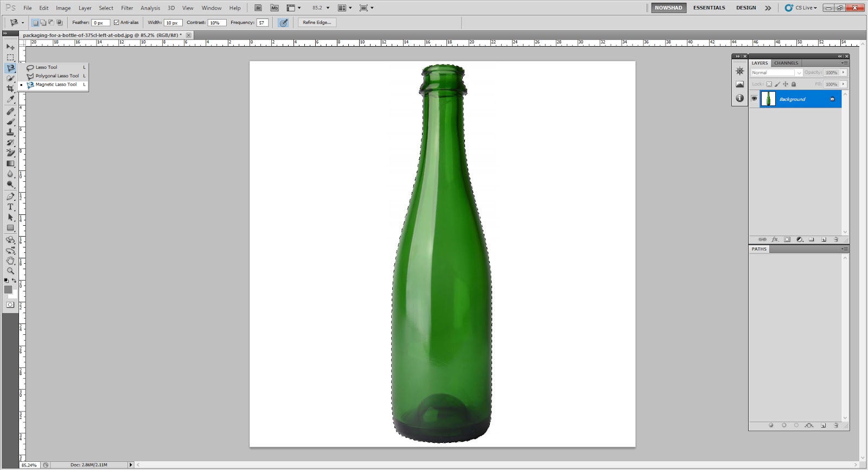Select the Blur tool
This screenshot has width=868, height=470.
tap(10, 174)
